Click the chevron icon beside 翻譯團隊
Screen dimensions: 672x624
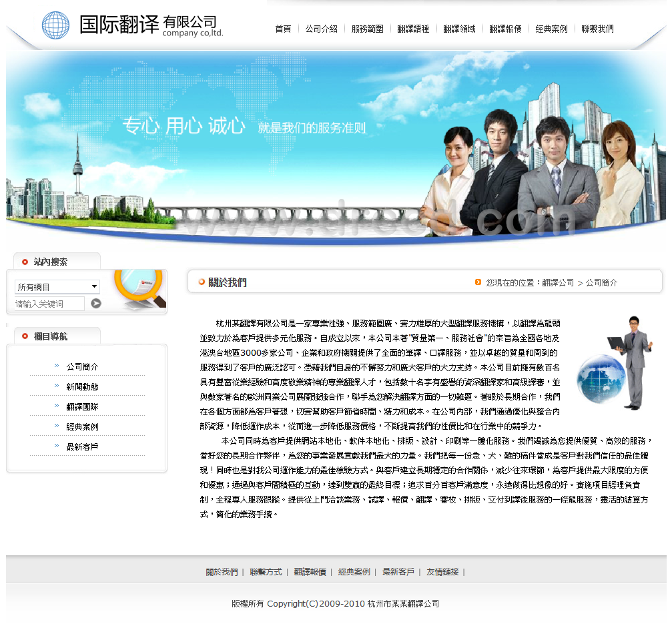pos(57,405)
